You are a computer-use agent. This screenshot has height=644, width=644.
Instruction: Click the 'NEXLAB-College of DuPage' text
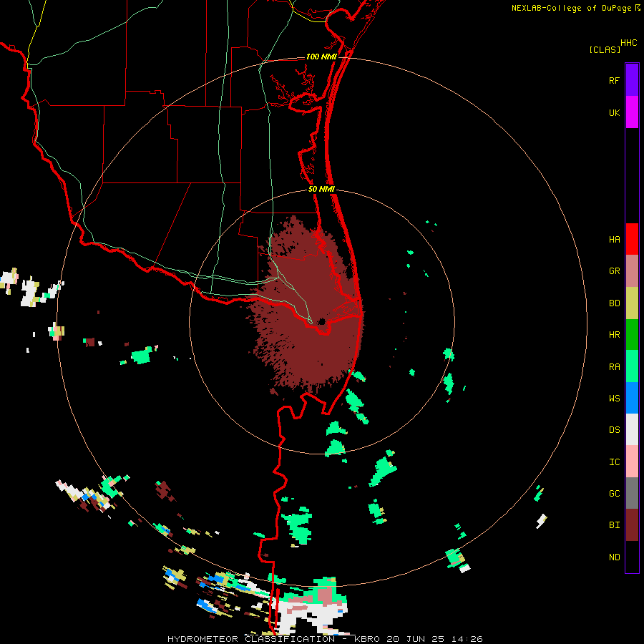(571, 8)
